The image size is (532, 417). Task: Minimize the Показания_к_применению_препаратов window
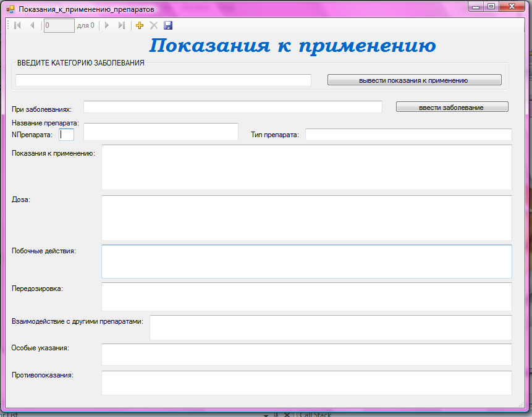476,7
